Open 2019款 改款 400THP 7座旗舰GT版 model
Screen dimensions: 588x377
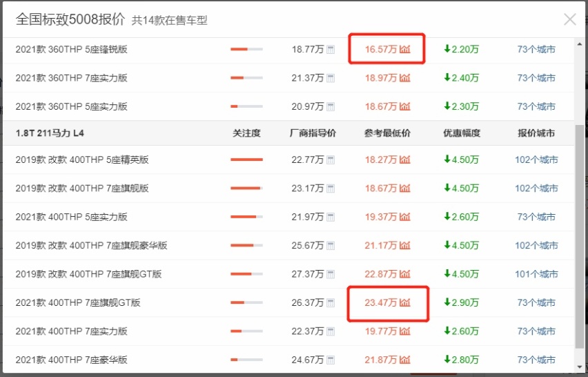88,274
